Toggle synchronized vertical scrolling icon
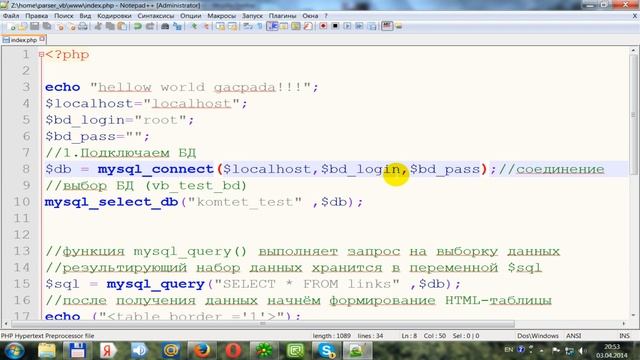 click(221, 27)
